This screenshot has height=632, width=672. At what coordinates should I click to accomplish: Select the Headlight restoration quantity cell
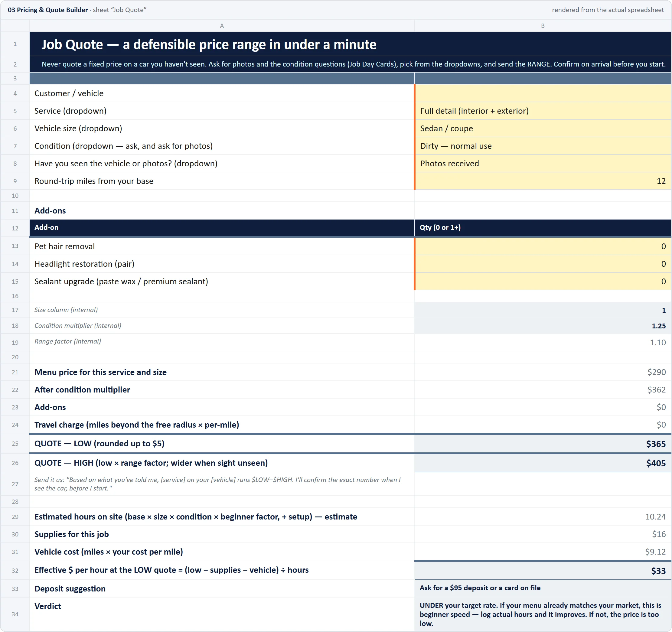543,264
